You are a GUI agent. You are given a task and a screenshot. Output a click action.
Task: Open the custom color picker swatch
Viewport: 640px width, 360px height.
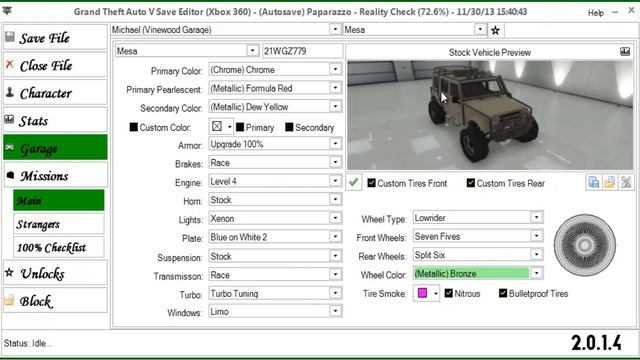[217, 127]
